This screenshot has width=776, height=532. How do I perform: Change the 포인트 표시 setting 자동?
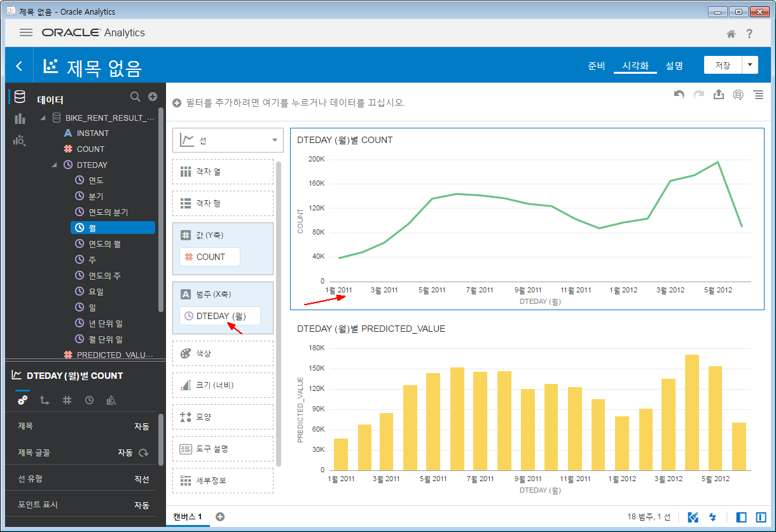[x=142, y=505]
